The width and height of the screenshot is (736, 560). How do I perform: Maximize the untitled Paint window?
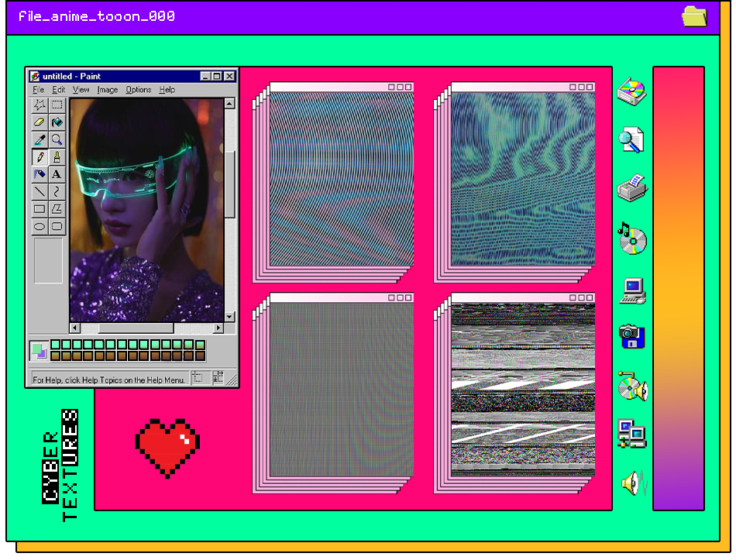click(216, 76)
